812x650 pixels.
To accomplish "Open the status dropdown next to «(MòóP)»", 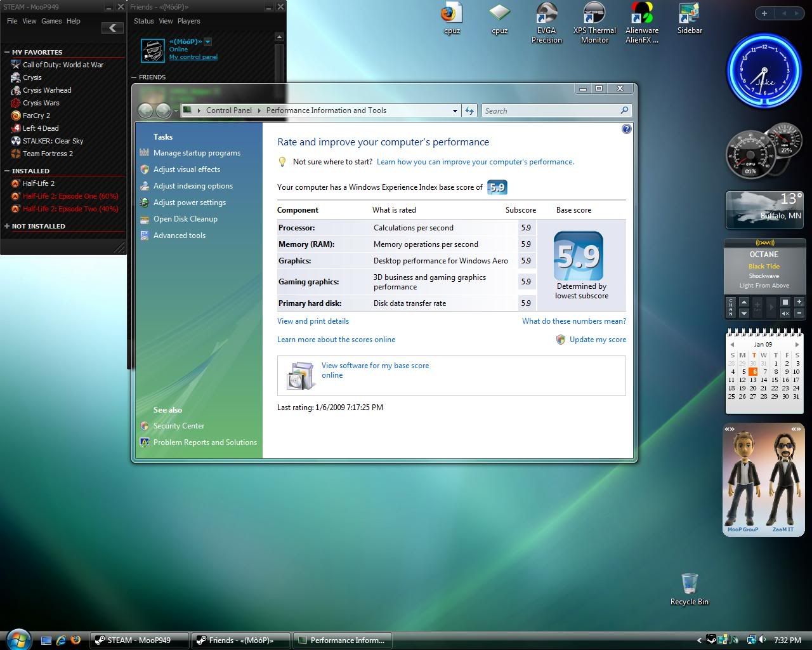I will (x=207, y=42).
